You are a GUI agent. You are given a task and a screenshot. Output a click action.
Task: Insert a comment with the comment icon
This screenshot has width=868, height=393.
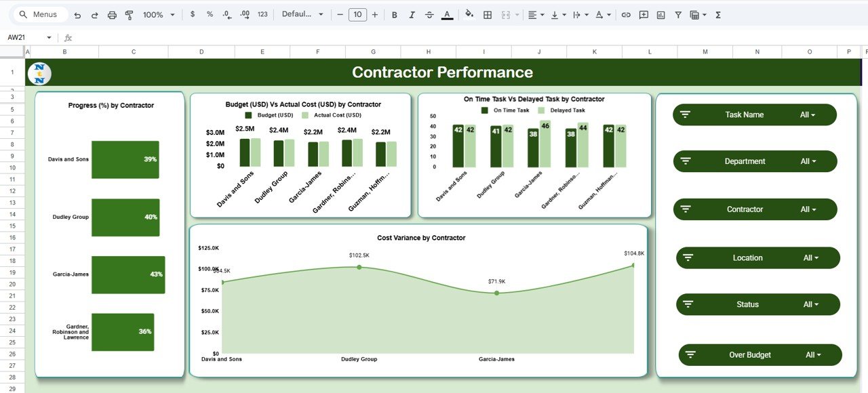[x=643, y=14]
